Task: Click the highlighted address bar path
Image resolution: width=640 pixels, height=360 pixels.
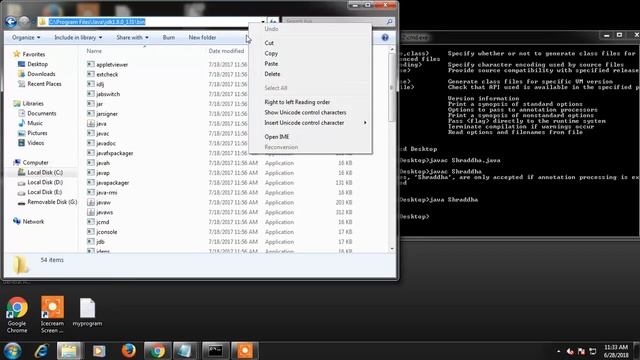Action: click(97, 22)
